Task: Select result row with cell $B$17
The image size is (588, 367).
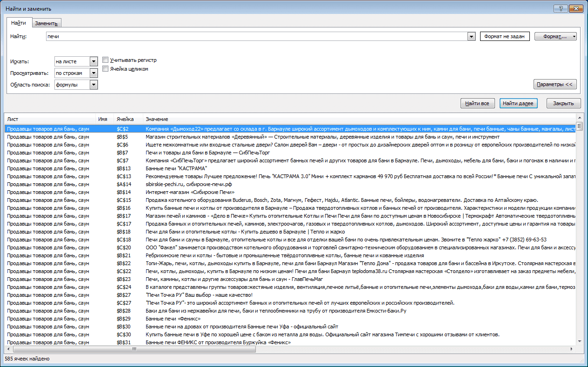Action: click(x=290, y=216)
